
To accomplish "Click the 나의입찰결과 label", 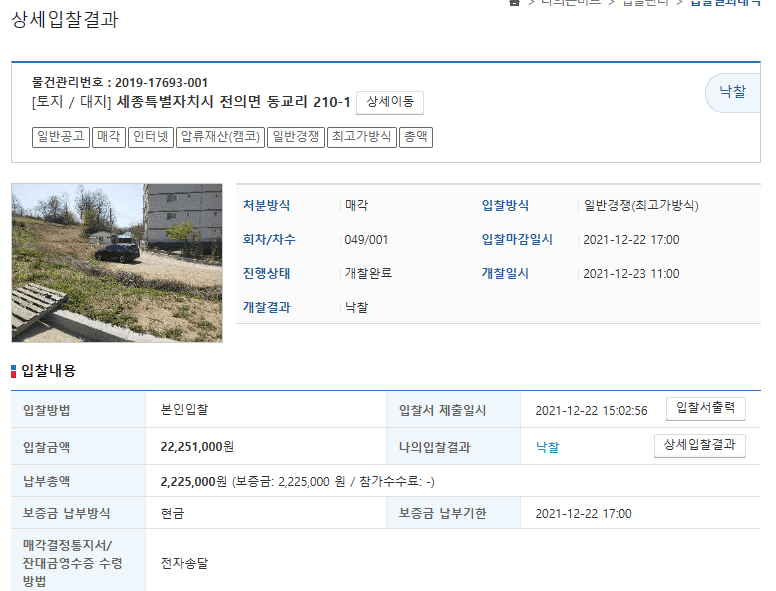I will tap(435, 447).
